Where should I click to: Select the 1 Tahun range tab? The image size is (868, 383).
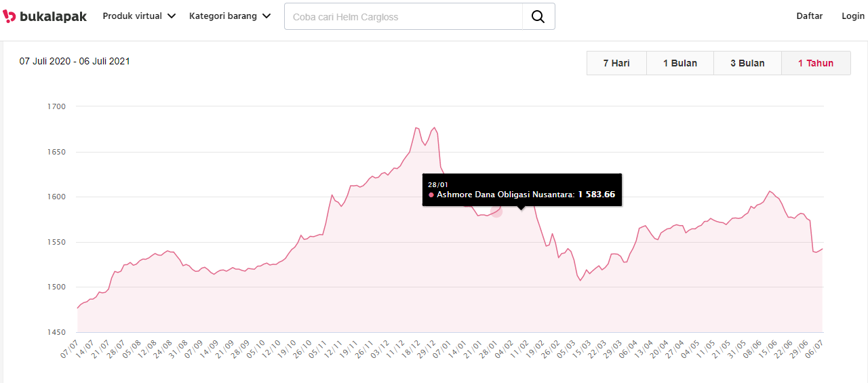816,63
